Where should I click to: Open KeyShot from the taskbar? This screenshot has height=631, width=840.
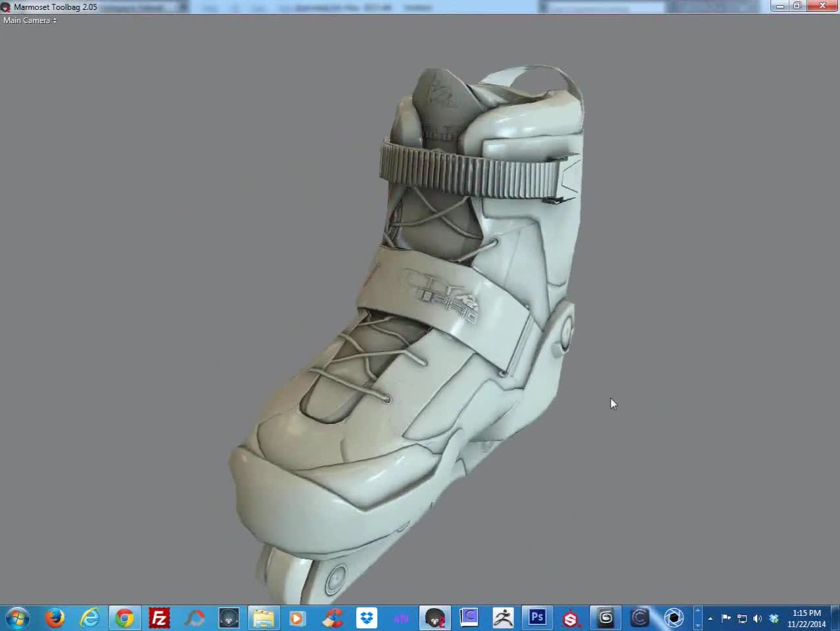pyautogui.click(x=674, y=618)
